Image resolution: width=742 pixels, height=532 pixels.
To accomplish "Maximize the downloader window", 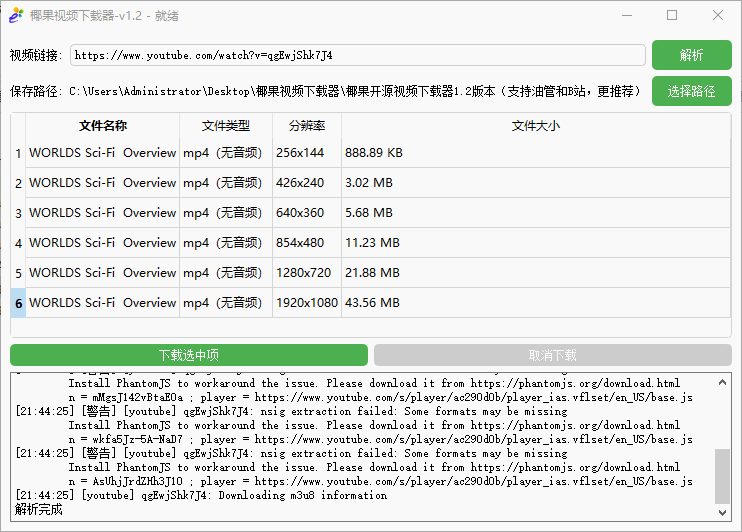I will point(672,15).
